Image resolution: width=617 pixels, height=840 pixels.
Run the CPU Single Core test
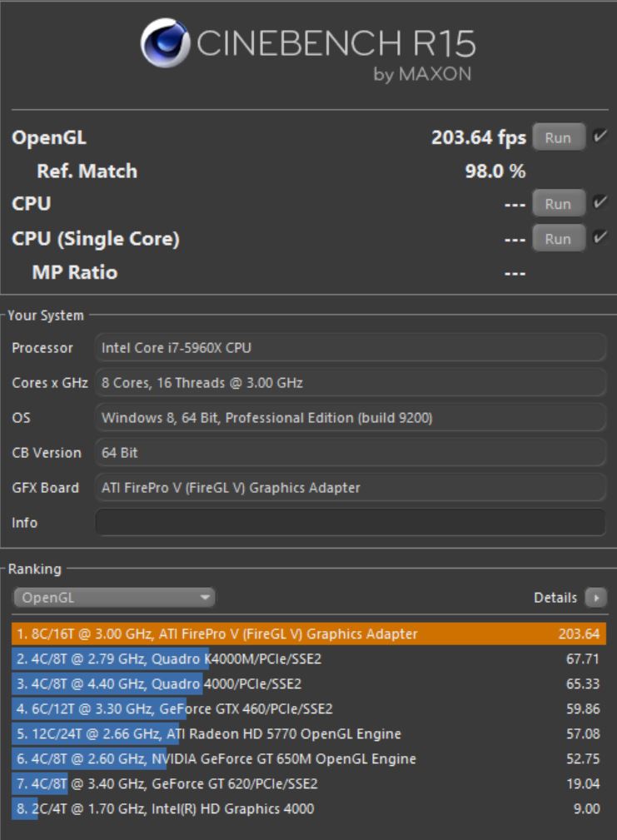coord(558,239)
